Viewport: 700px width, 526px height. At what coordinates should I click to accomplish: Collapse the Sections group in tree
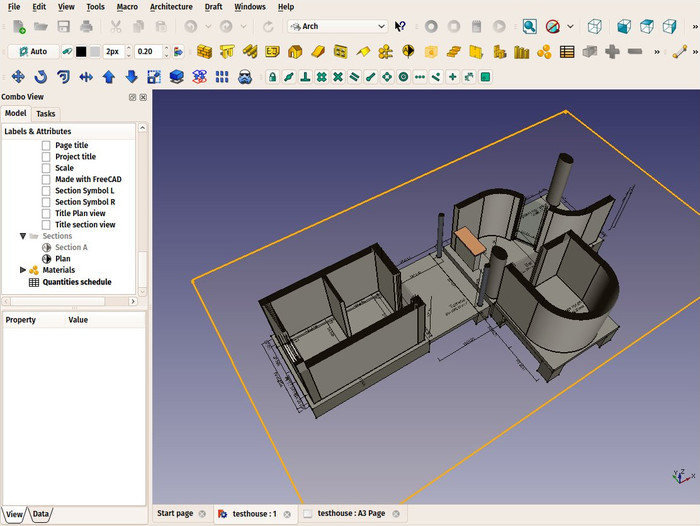[x=23, y=236]
